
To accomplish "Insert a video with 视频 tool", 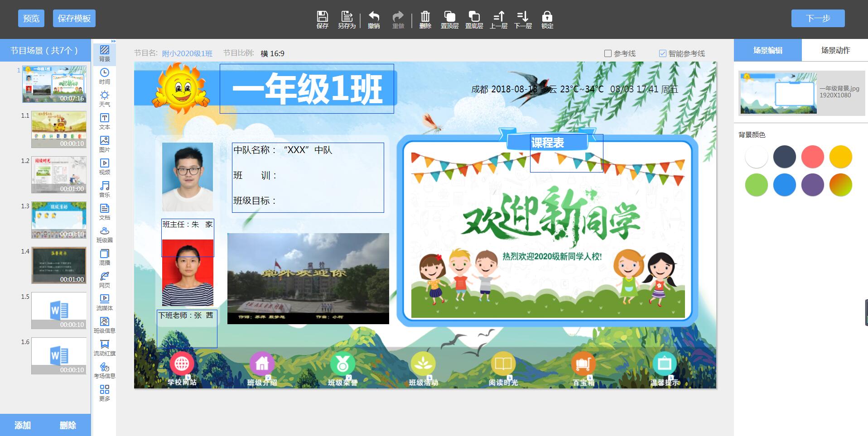I will pos(105,166).
